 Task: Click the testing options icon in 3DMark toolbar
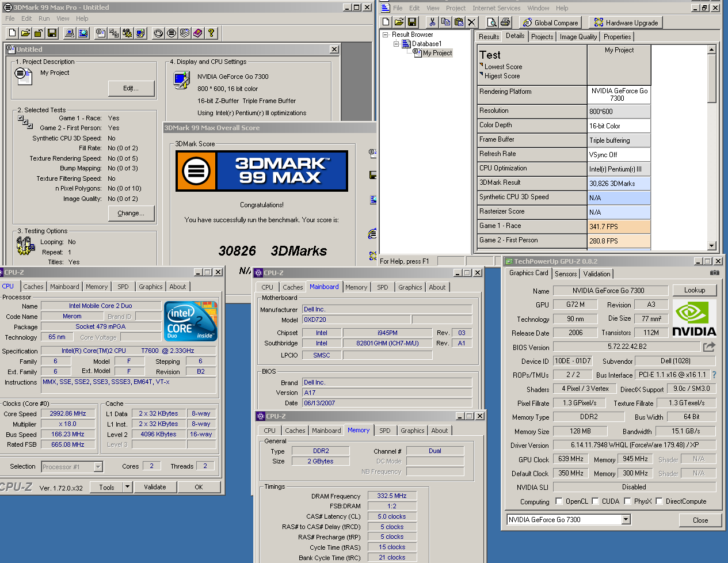tap(127, 33)
